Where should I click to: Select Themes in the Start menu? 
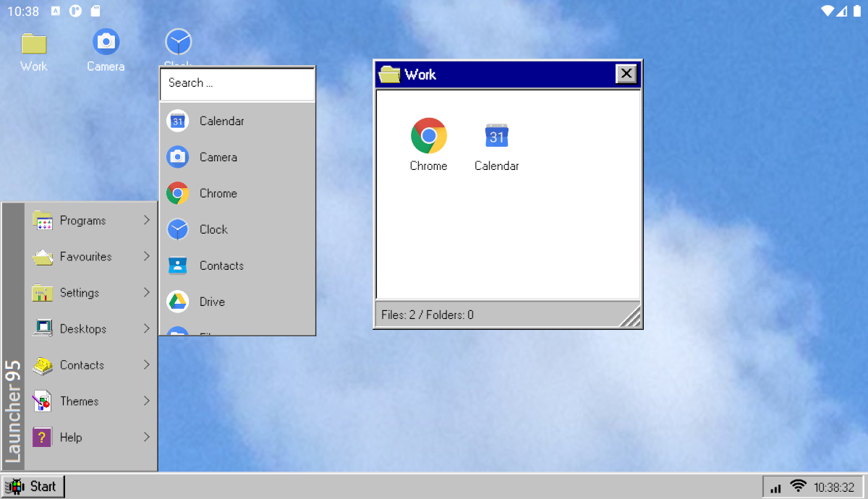(x=91, y=401)
